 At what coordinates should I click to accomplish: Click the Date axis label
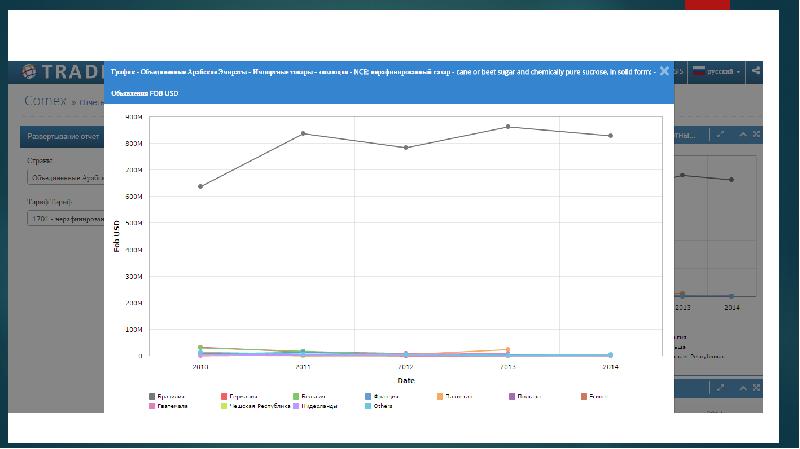(x=406, y=381)
